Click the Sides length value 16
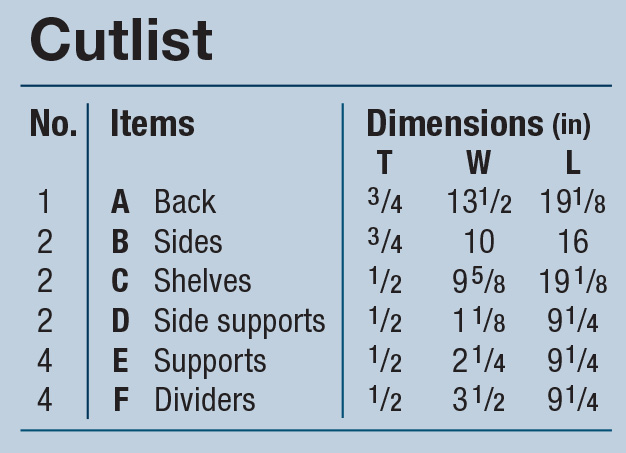This screenshot has height=453, width=626. 572,242
